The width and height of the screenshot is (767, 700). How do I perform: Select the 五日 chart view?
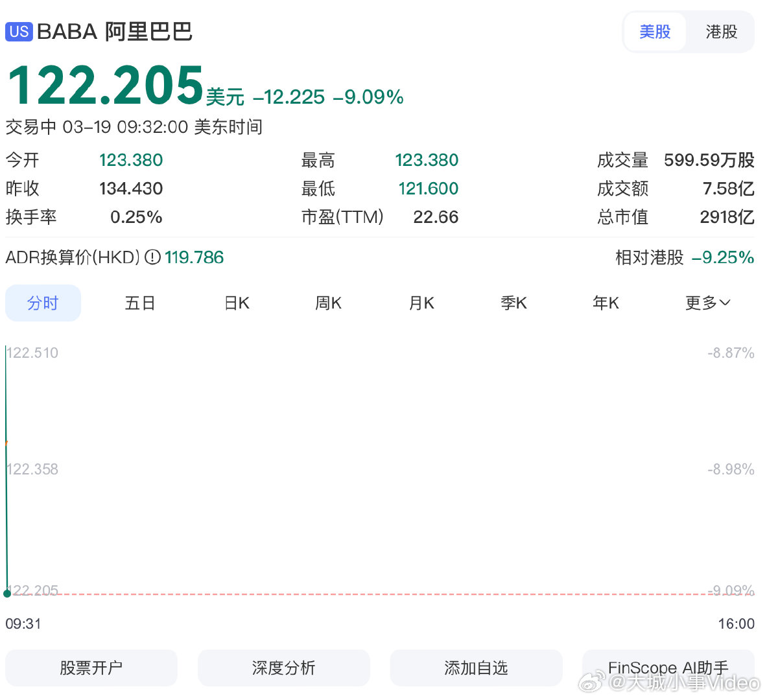140,303
